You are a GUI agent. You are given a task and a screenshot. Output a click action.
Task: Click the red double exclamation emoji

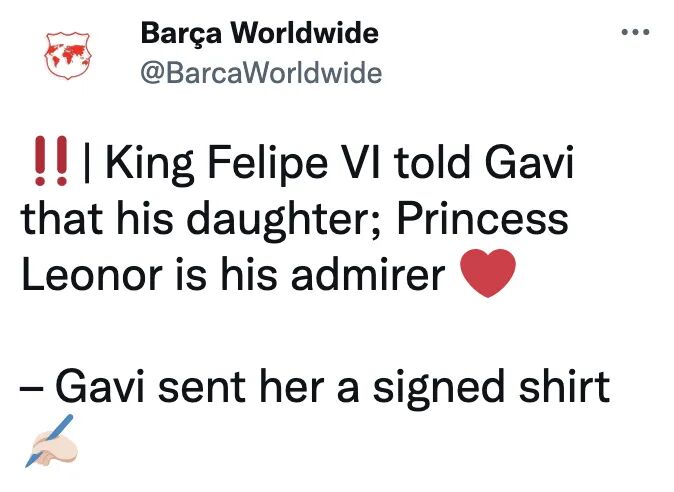tap(50, 163)
